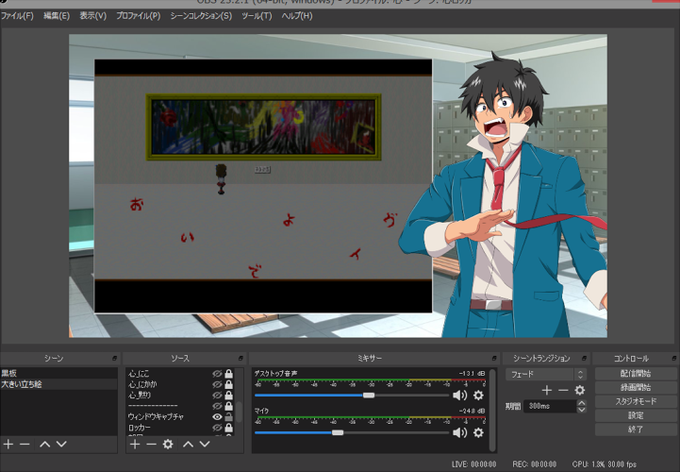Open transition settings gear icon

click(580, 390)
